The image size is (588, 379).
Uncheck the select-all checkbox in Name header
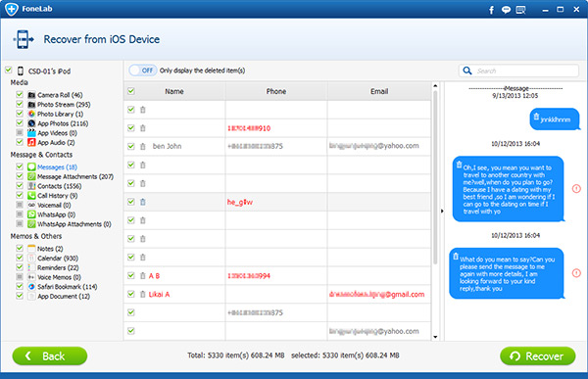tap(131, 91)
